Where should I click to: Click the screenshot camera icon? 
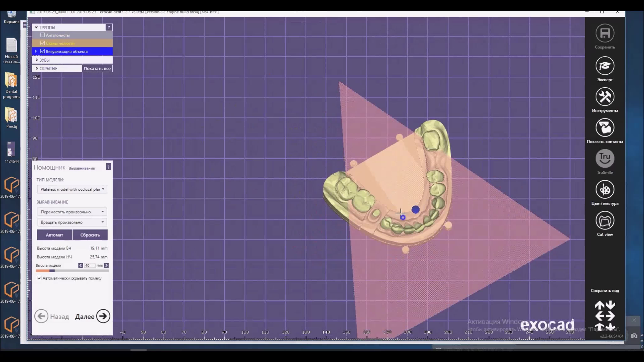click(x=634, y=336)
